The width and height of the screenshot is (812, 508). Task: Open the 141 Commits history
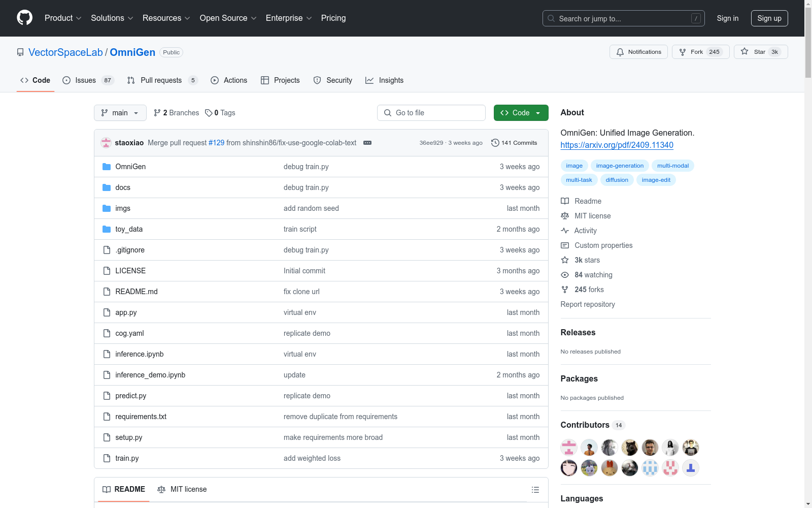click(514, 143)
